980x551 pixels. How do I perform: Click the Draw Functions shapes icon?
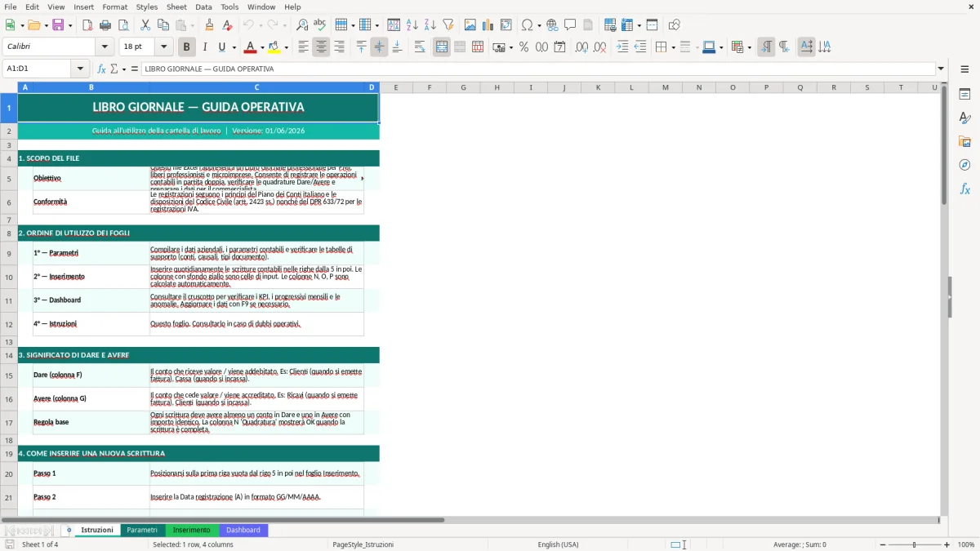pos(674,25)
